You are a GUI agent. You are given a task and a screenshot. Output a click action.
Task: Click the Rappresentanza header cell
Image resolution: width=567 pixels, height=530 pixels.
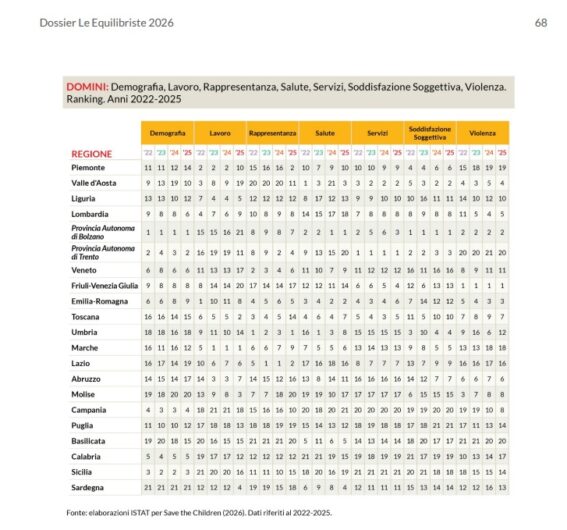(x=272, y=133)
